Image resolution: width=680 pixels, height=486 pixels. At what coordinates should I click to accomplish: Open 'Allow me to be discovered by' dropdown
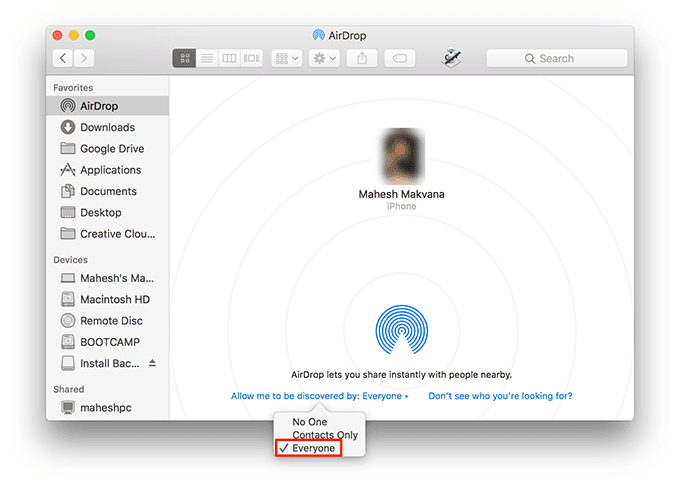point(320,396)
